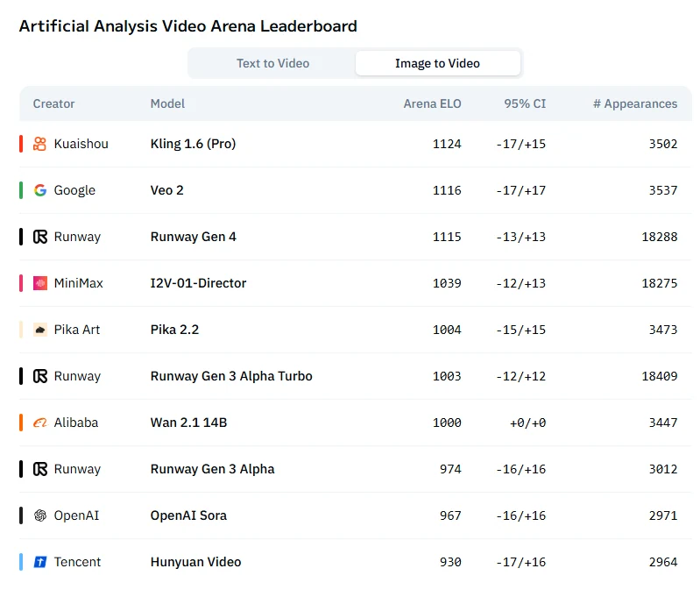The height and width of the screenshot is (604, 700).
Task: Click the 3502 appearances value
Action: [x=663, y=144]
